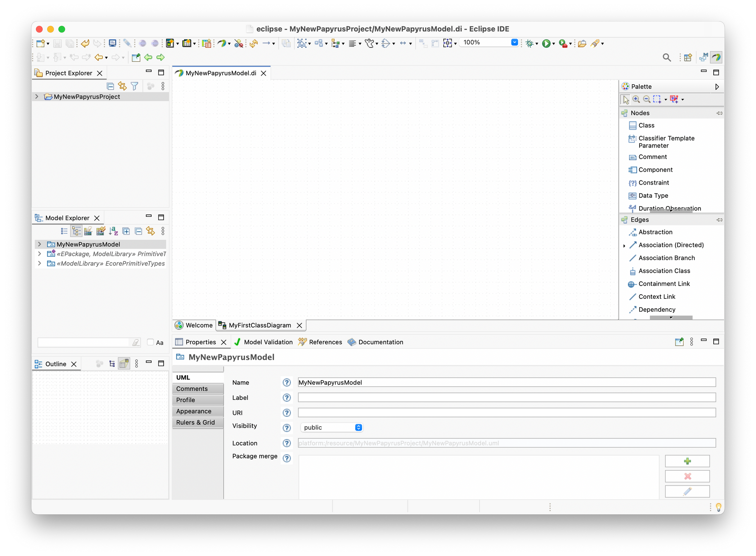Switch to the Model Validation tab
756x556 pixels.
(263, 342)
